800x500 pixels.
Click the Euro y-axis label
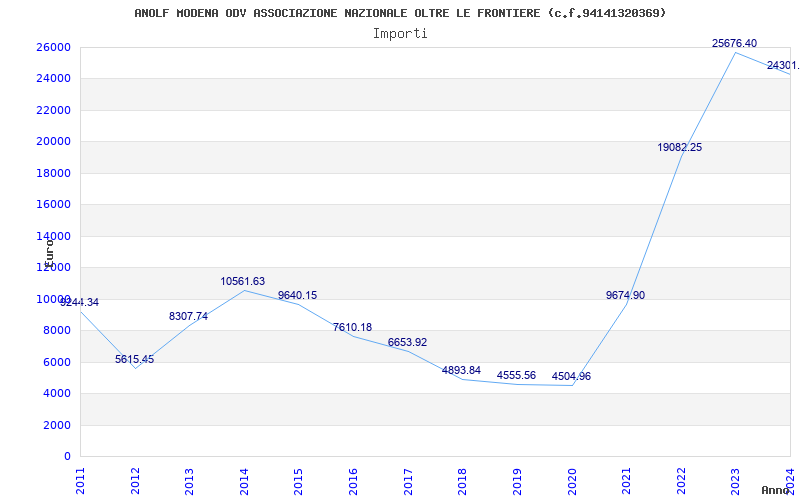tap(48, 253)
